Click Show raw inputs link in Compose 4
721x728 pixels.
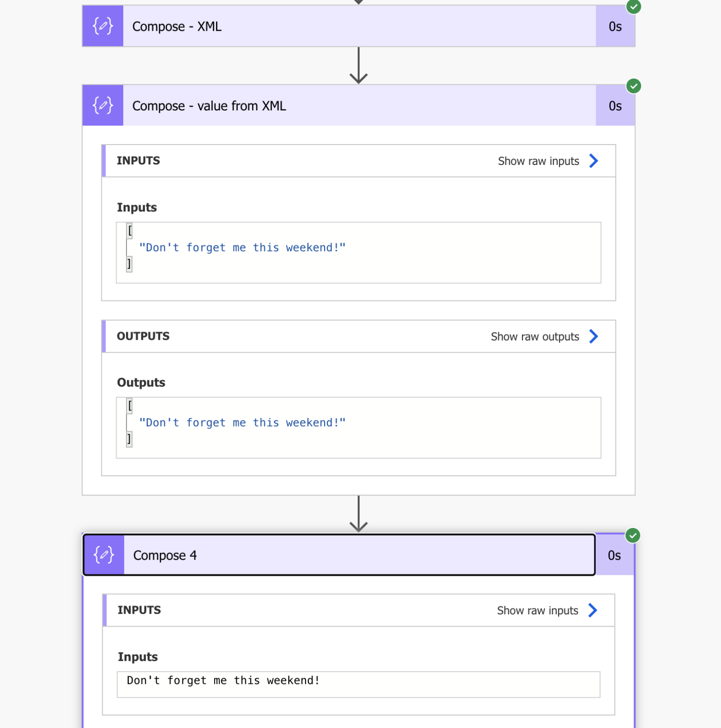click(538, 610)
